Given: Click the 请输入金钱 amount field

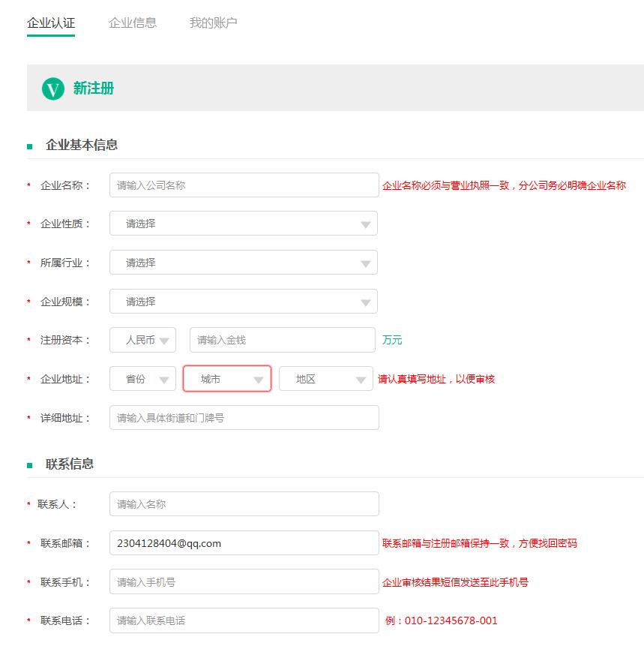Looking at the screenshot, I should click(283, 340).
